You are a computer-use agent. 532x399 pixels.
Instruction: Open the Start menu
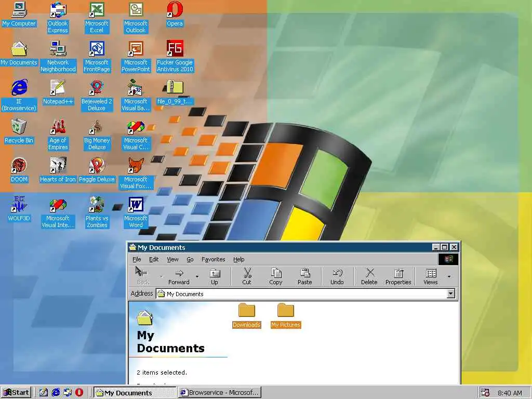[x=16, y=393]
